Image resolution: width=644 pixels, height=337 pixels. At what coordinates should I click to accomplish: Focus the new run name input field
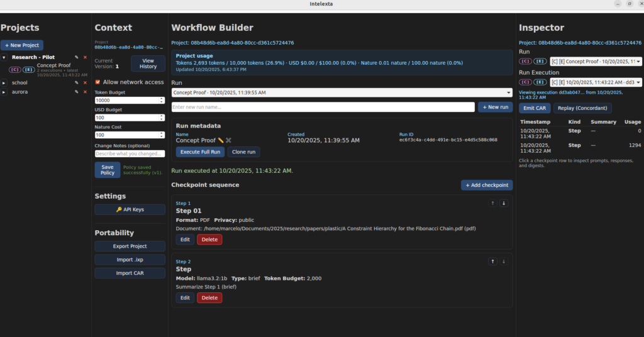tap(323, 107)
